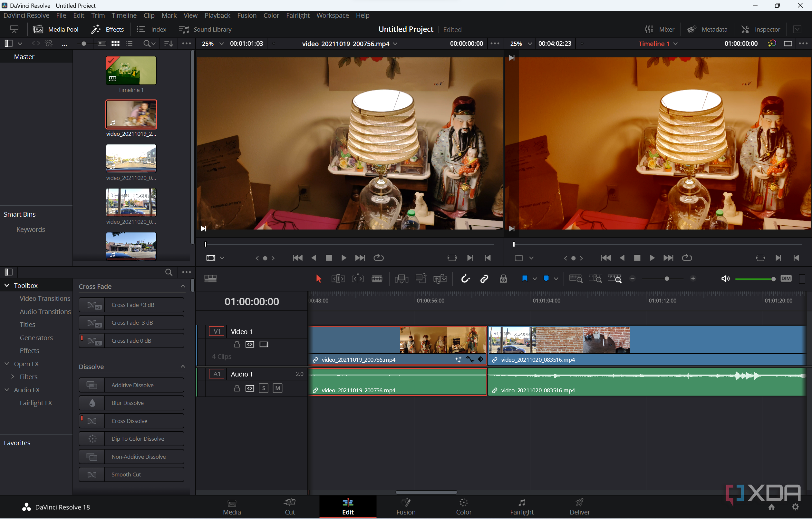Play the source viewer clip

point(343,258)
